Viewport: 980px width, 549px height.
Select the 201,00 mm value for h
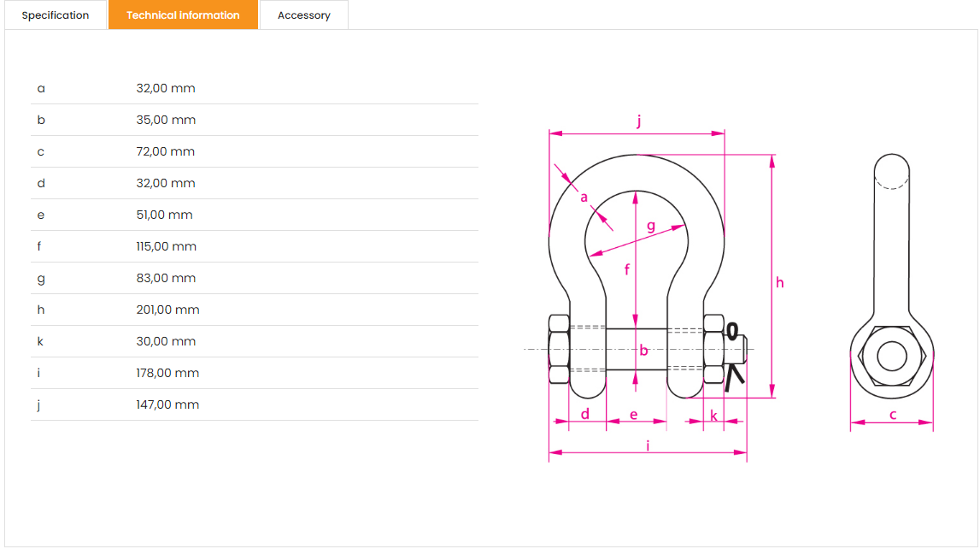(x=167, y=310)
